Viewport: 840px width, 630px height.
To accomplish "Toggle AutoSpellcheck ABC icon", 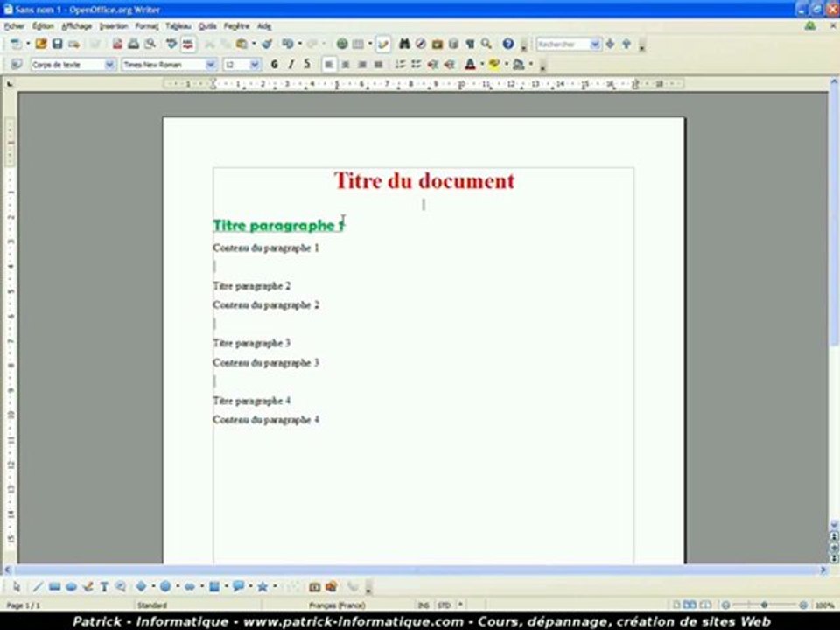I will click(x=187, y=44).
